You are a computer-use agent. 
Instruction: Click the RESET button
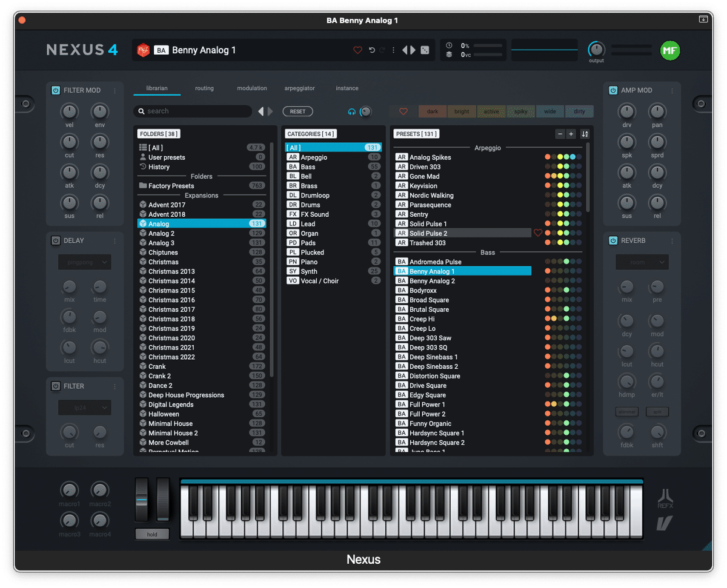point(297,111)
